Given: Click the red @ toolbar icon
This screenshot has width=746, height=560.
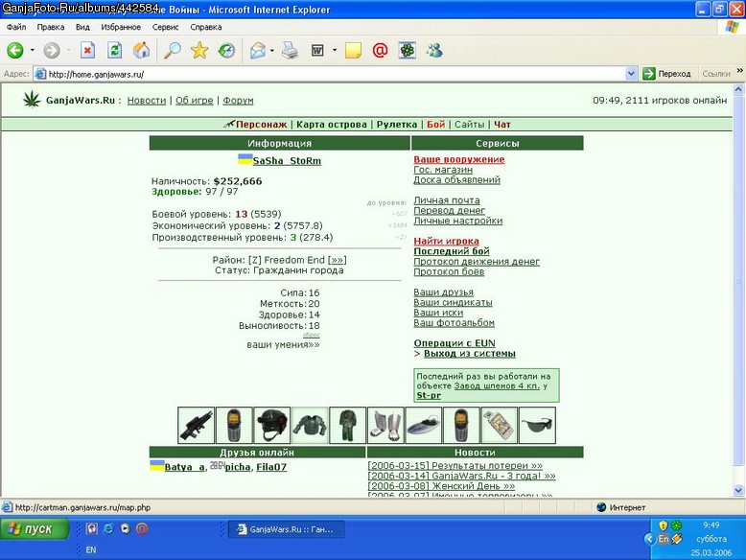Looking at the screenshot, I should coord(380,51).
